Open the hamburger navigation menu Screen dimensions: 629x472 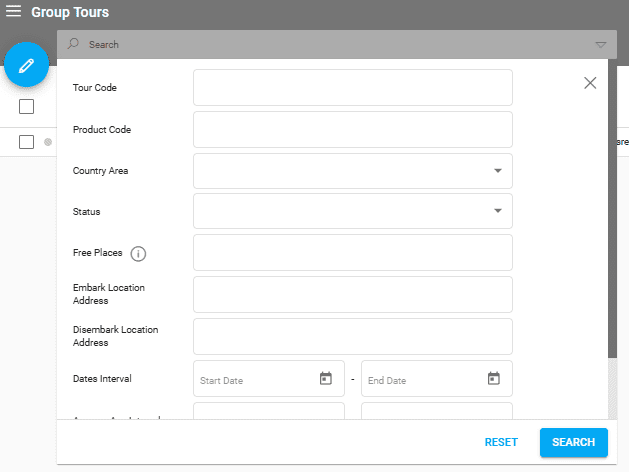(14, 13)
